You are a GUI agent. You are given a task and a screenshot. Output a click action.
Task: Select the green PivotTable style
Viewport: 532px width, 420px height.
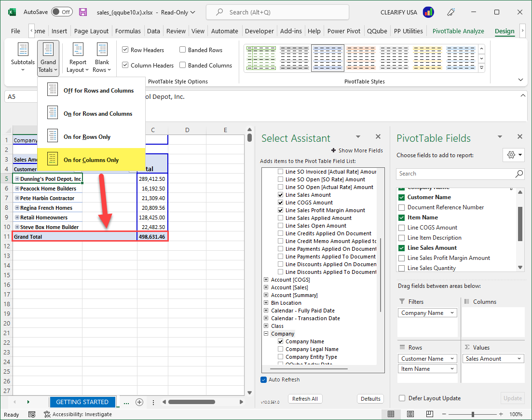point(261,58)
